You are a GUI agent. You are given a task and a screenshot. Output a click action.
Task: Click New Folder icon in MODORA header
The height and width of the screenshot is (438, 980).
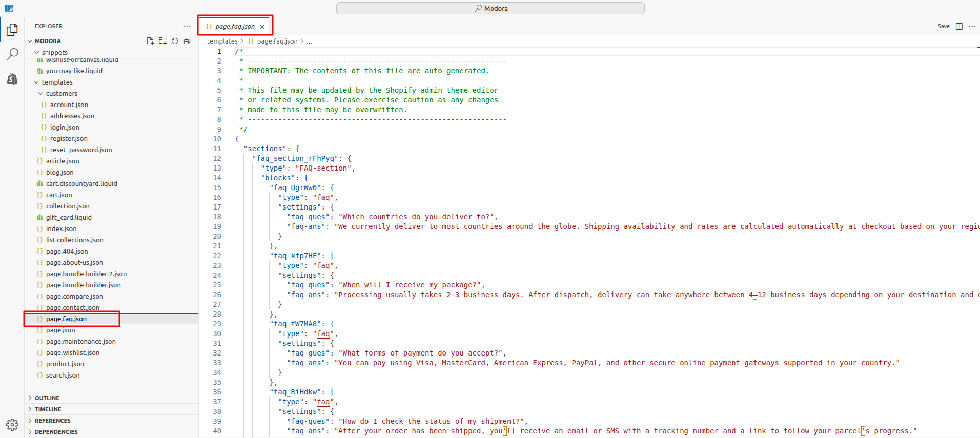[x=162, y=41]
